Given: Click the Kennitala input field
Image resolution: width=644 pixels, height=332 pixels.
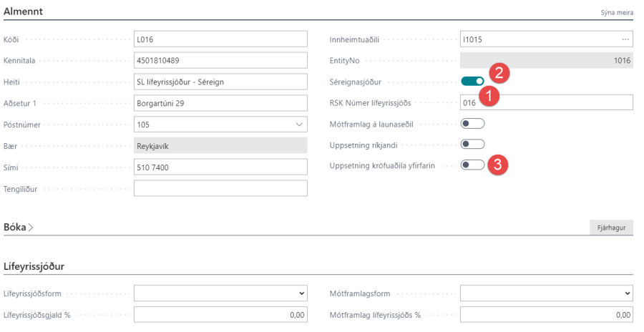Looking at the screenshot, I should point(220,60).
